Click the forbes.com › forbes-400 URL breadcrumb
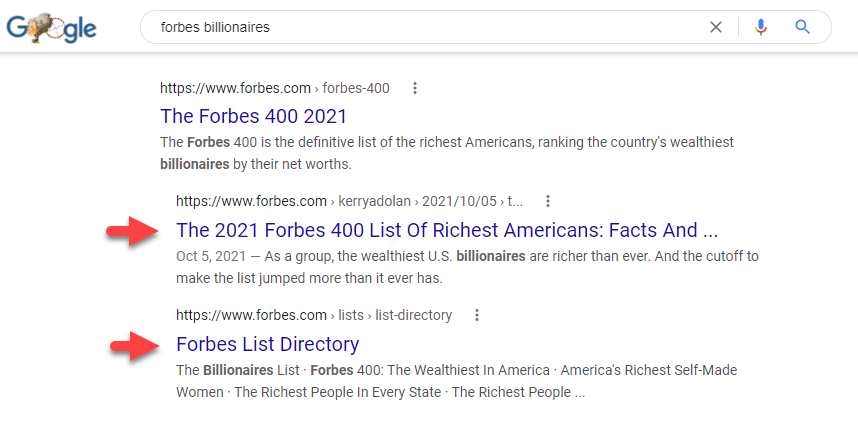The image size is (858, 437). point(274,88)
